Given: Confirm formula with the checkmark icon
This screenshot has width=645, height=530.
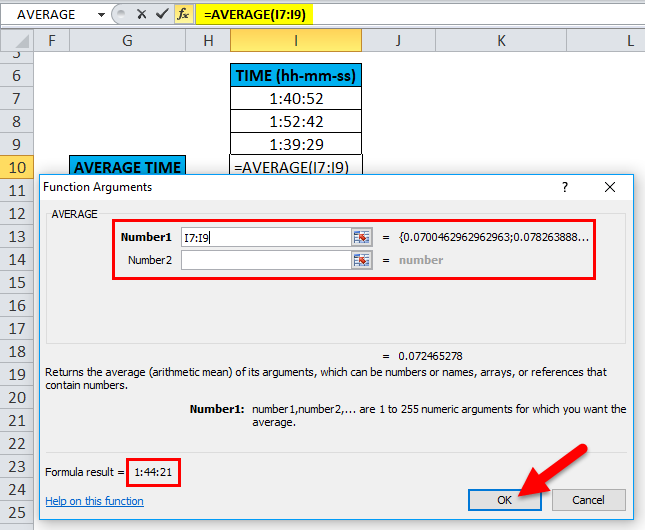Looking at the screenshot, I should pos(162,14).
